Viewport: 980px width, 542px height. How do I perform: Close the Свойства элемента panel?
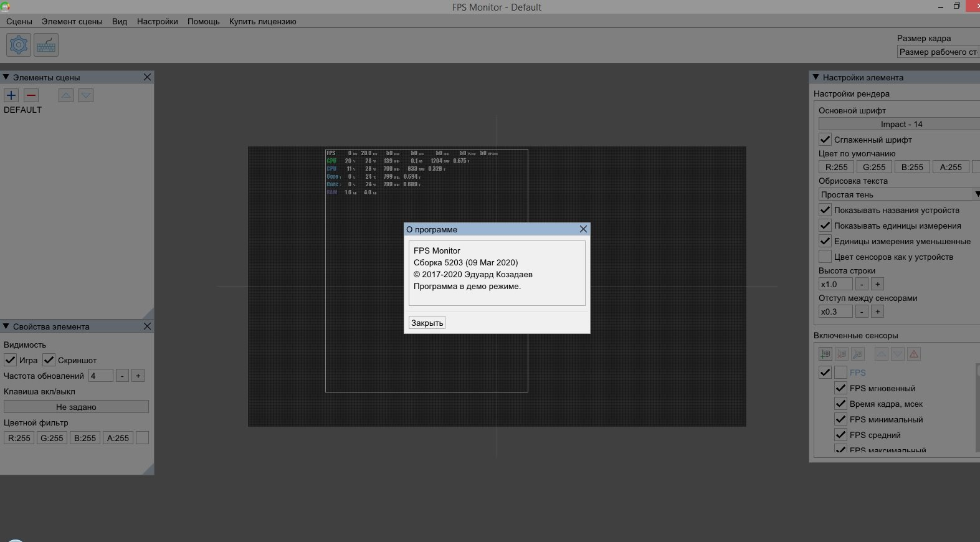(x=147, y=326)
